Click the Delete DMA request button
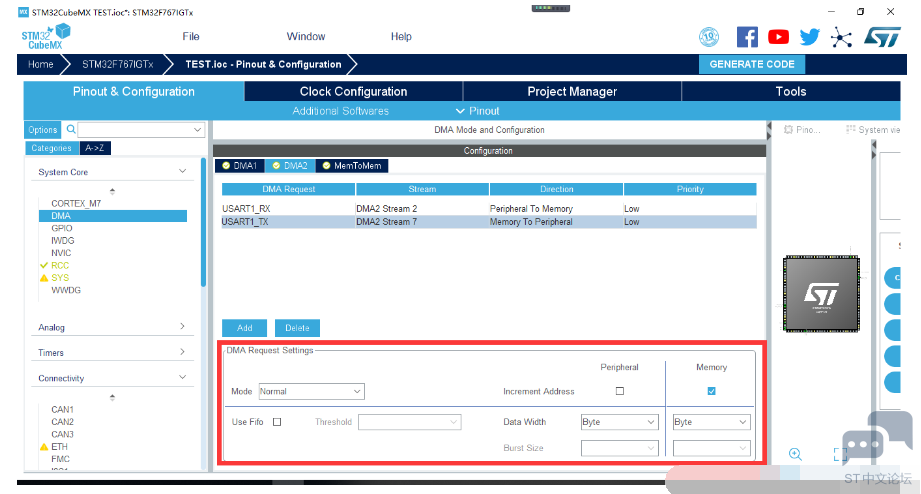The height and width of the screenshot is (494, 921). click(297, 328)
